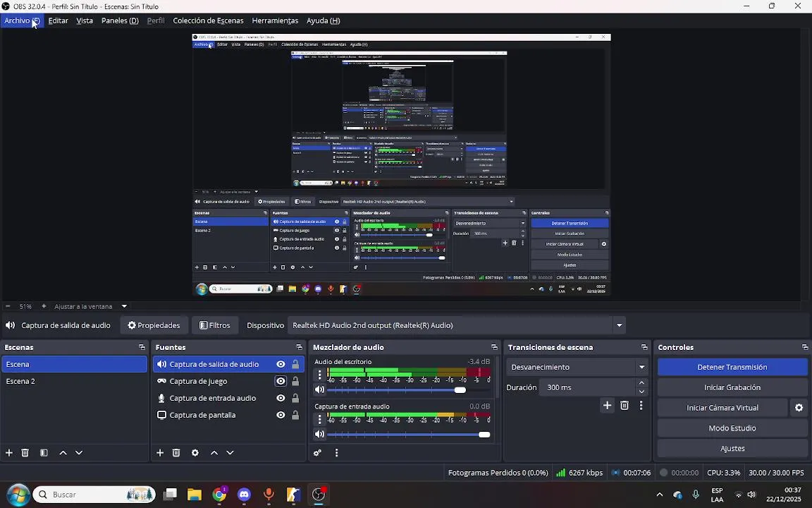Viewport: 812px width, 508px height.
Task: Pop out the Transiciones de escena panel
Action: pos(644,347)
